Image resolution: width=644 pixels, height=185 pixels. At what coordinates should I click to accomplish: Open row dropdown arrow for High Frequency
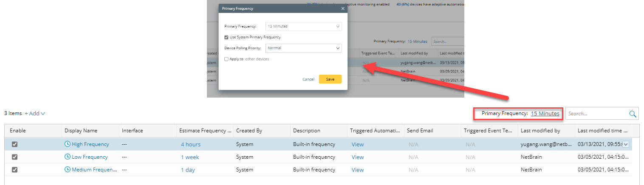tap(626, 144)
